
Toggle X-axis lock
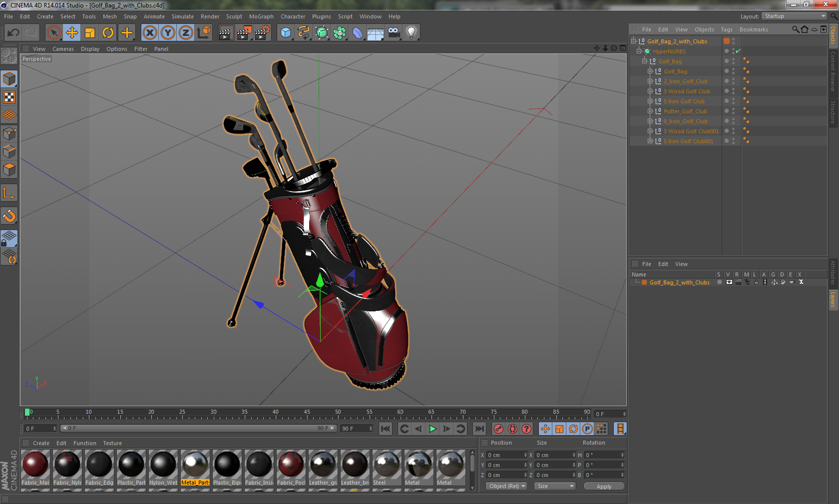(x=150, y=33)
